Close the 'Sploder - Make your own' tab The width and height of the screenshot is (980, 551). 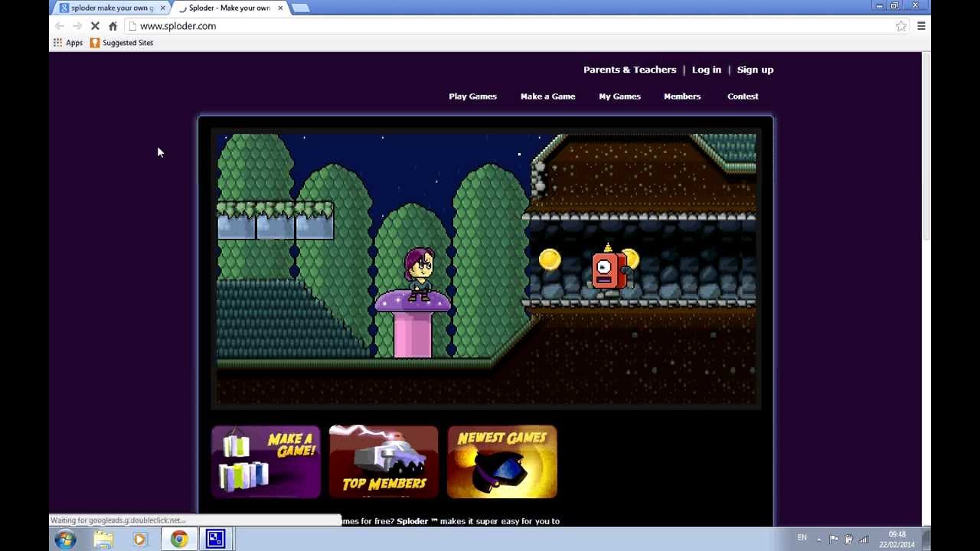tap(280, 8)
